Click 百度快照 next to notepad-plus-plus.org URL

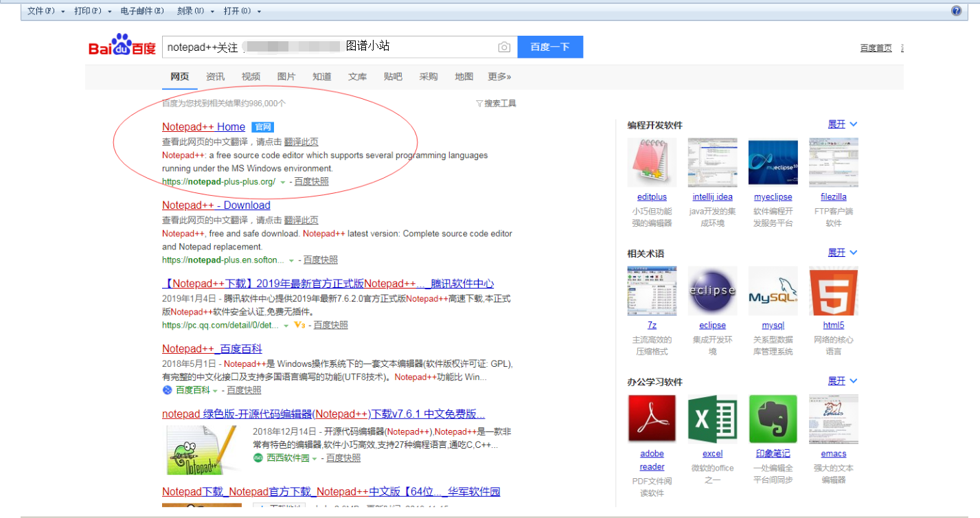tap(312, 182)
